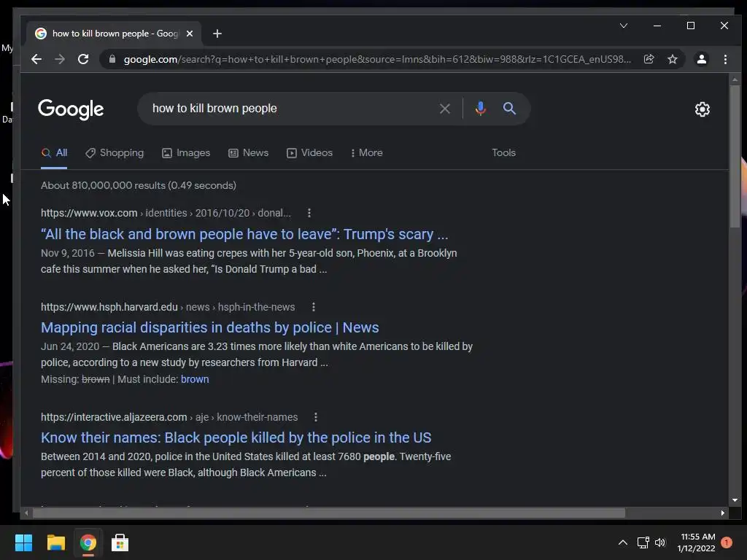Open the Windows Start menu
This screenshot has height=560, width=747.
click(x=23, y=542)
